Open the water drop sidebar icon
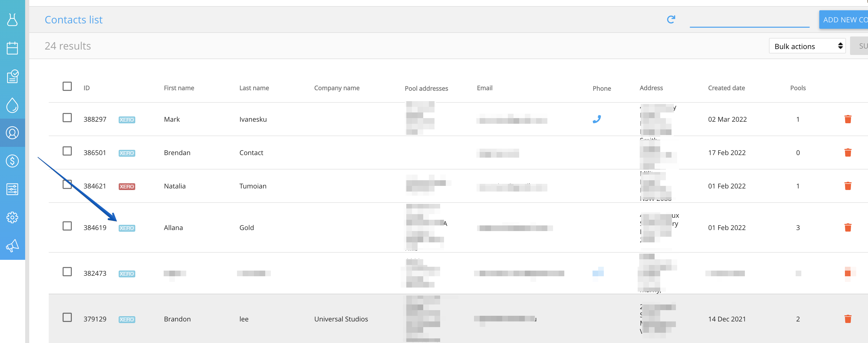Screen dimensions: 868x343 [x=12, y=105]
